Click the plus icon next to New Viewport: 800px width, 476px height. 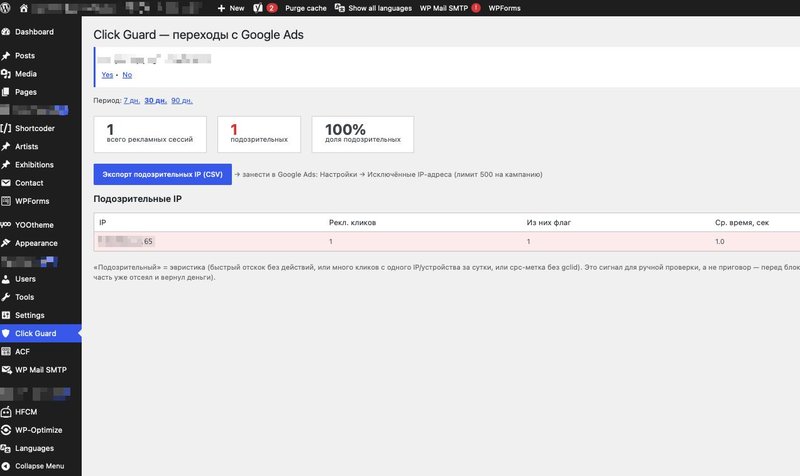click(x=221, y=8)
